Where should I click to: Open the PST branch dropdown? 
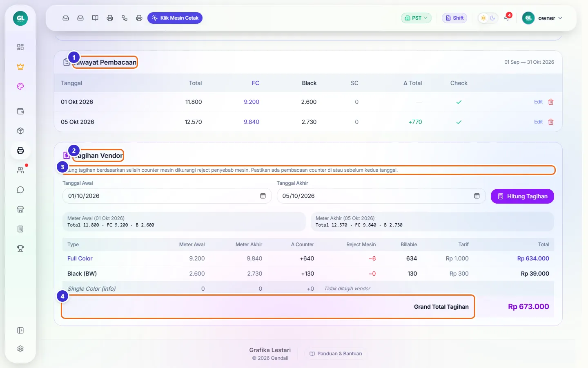(x=416, y=18)
